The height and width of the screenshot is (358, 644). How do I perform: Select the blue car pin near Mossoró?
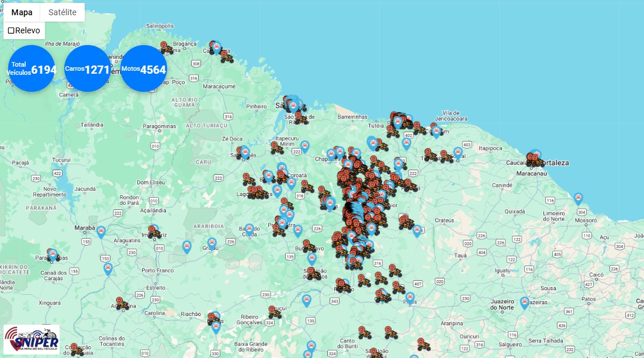[x=578, y=198]
